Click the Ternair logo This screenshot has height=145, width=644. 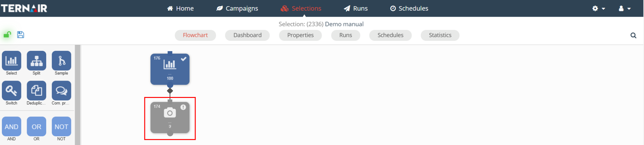pos(24,8)
